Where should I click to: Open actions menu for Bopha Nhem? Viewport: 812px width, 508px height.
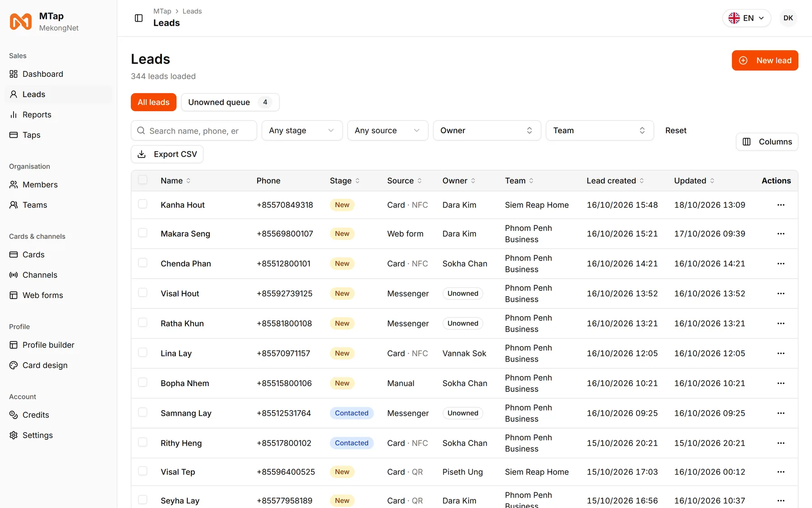[781, 383]
